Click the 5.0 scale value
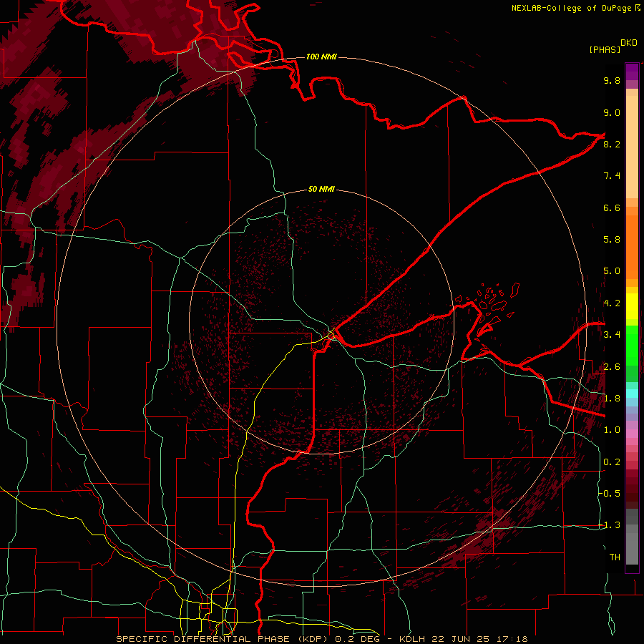The width and height of the screenshot is (644, 644). pyautogui.click(x=612, y=271)
